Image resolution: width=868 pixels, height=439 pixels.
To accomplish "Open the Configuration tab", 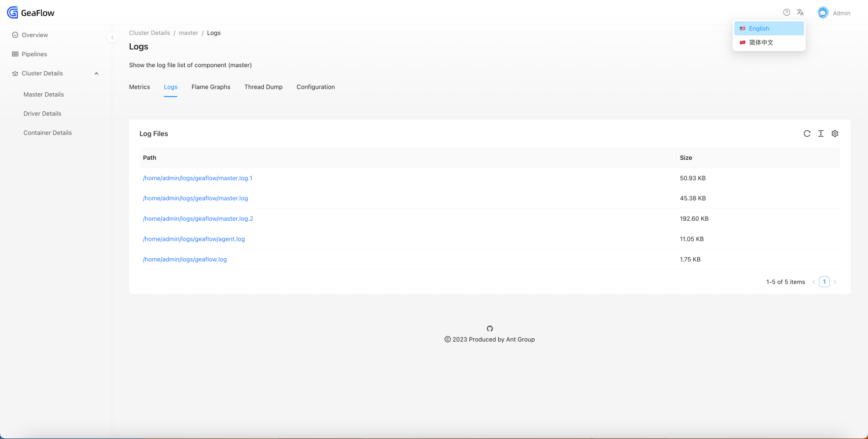I will (315, 87).
